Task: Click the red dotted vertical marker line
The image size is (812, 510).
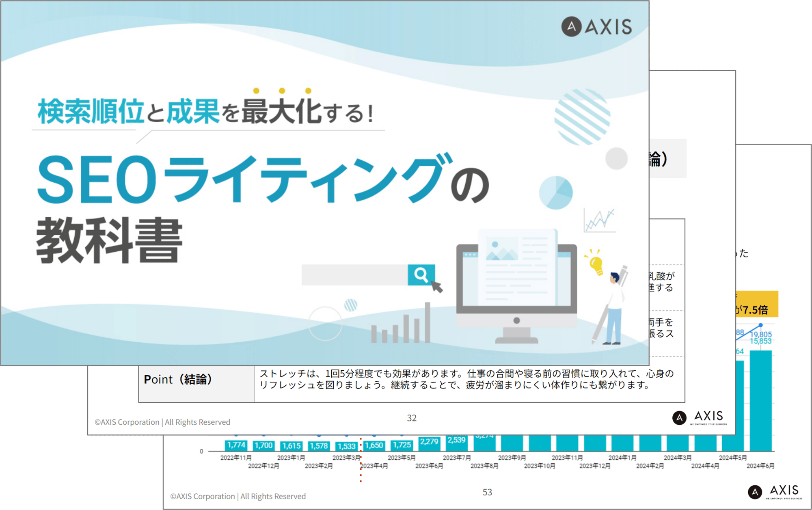Action: (361, 460)
